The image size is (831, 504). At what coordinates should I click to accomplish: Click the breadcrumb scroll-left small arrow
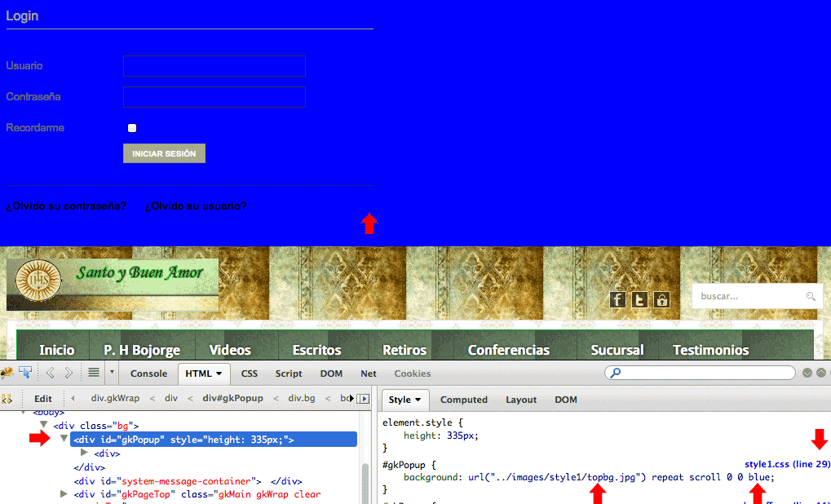(73, 399)
